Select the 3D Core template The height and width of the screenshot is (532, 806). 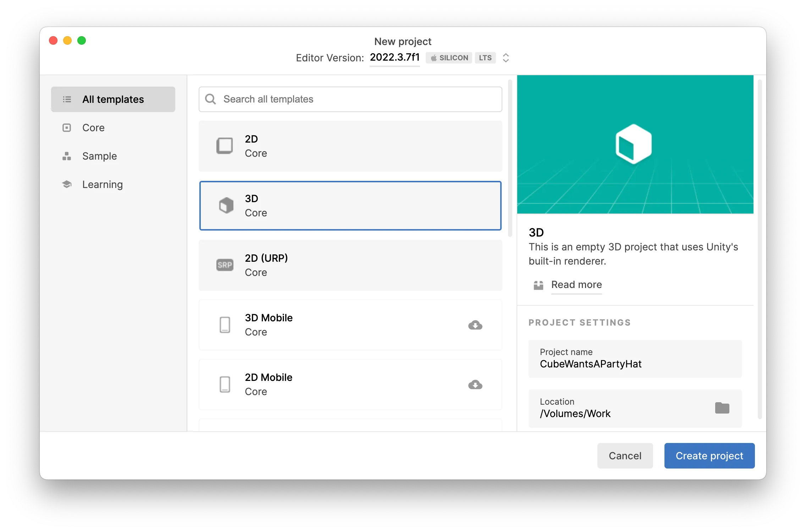pos(350,206)
